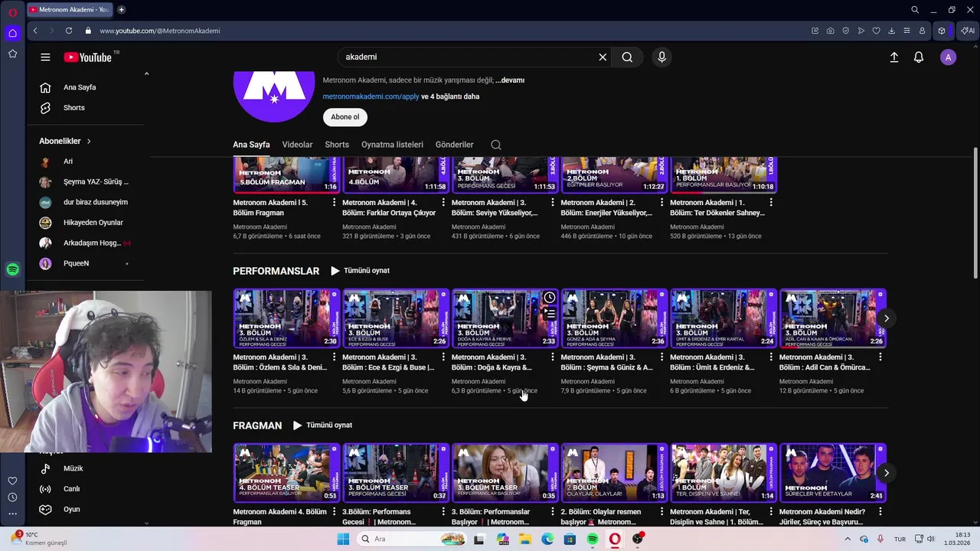Viewport: 980px width, 551px height.
Task: Open the PERFORMANSLAR section title
Action: pyautogui.click(x=276, y=271)
